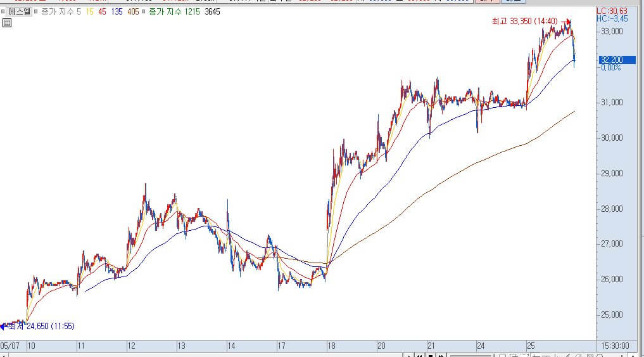Select the blue 135 moving average label
This screenshot has width=644, height=357.
[x=117, y=12]
